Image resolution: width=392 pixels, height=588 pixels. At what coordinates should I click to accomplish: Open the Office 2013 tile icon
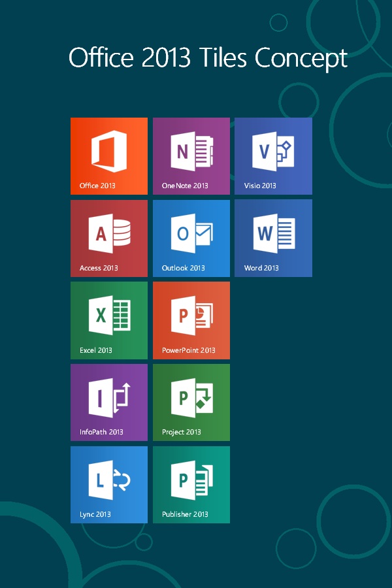pos(109,151)
